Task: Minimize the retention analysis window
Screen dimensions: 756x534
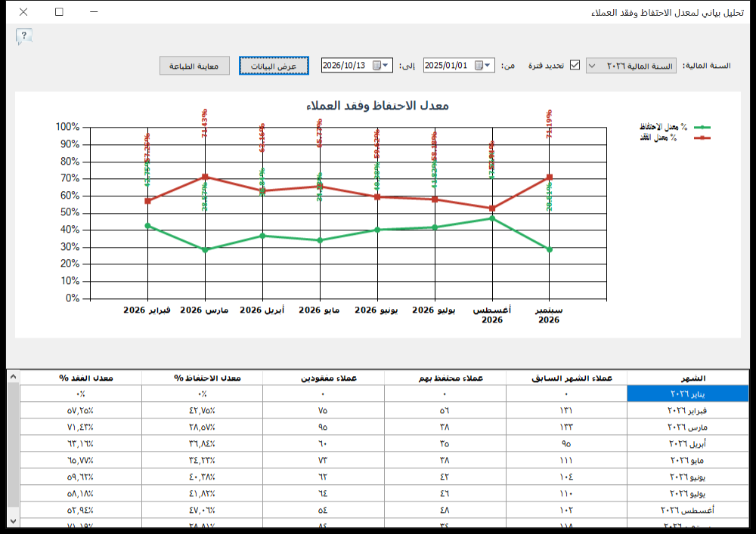Action: (x=94, y=11)
